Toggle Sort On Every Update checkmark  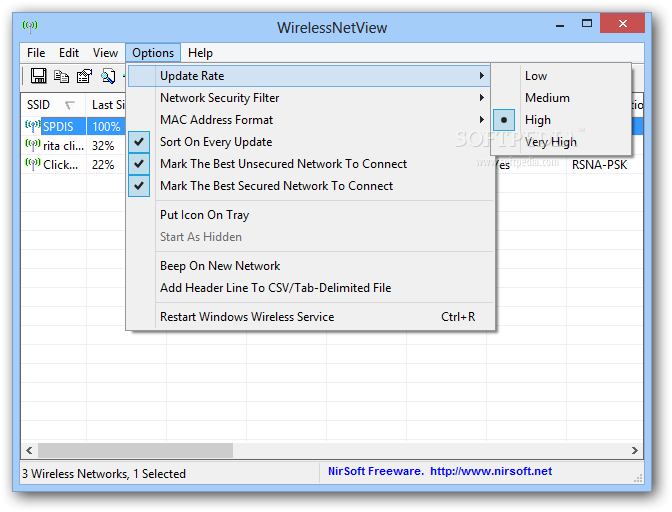tap(139, 142)
